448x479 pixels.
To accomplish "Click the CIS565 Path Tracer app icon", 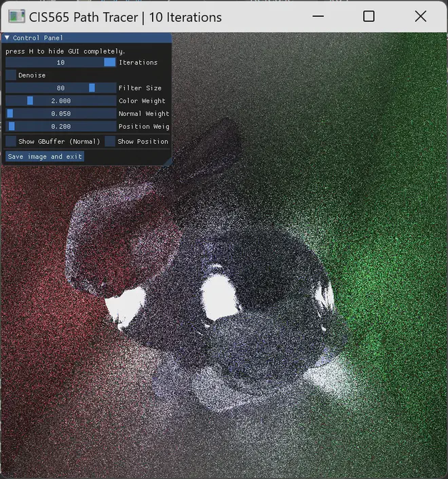I will click(x=16, y=16).
